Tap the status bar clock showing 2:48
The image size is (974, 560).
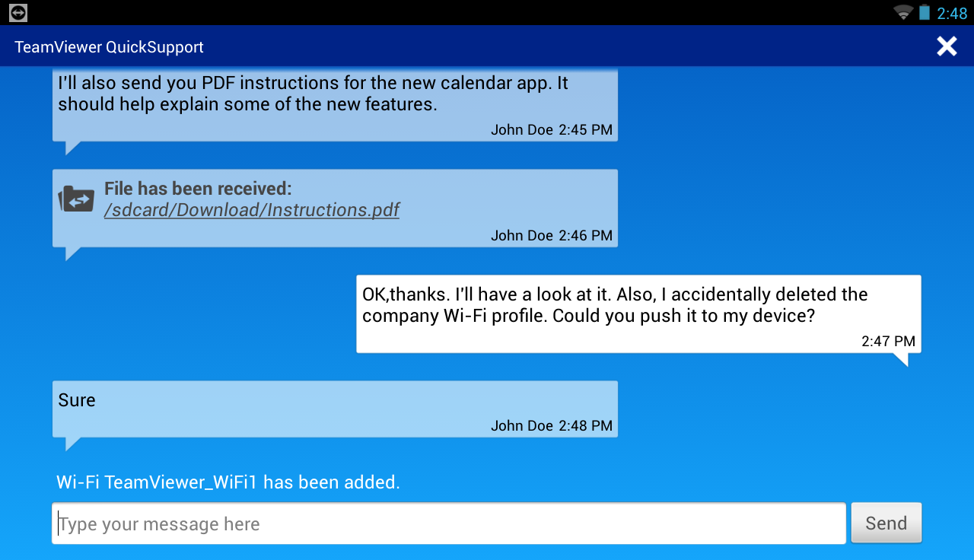tap(952, 13)
